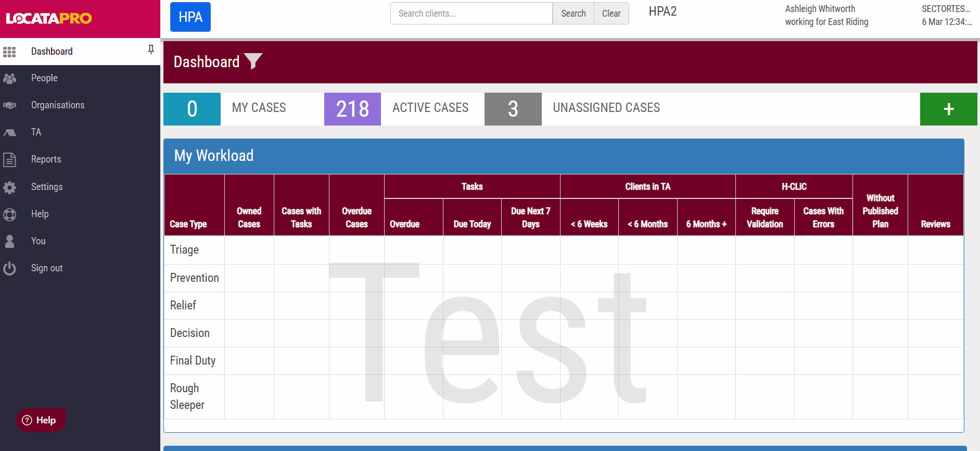
Task: Click the TA tent icon
Action: (x=9, y=132)
